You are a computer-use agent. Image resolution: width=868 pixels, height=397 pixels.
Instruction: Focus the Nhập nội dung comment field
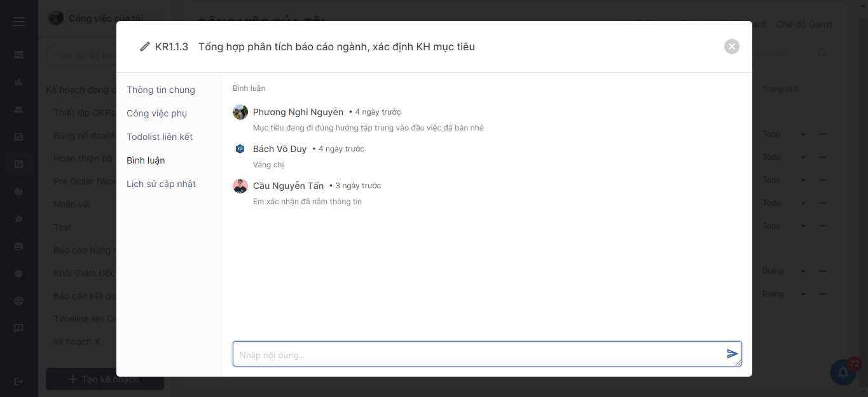pyautogui.click(x=477, y=354)
